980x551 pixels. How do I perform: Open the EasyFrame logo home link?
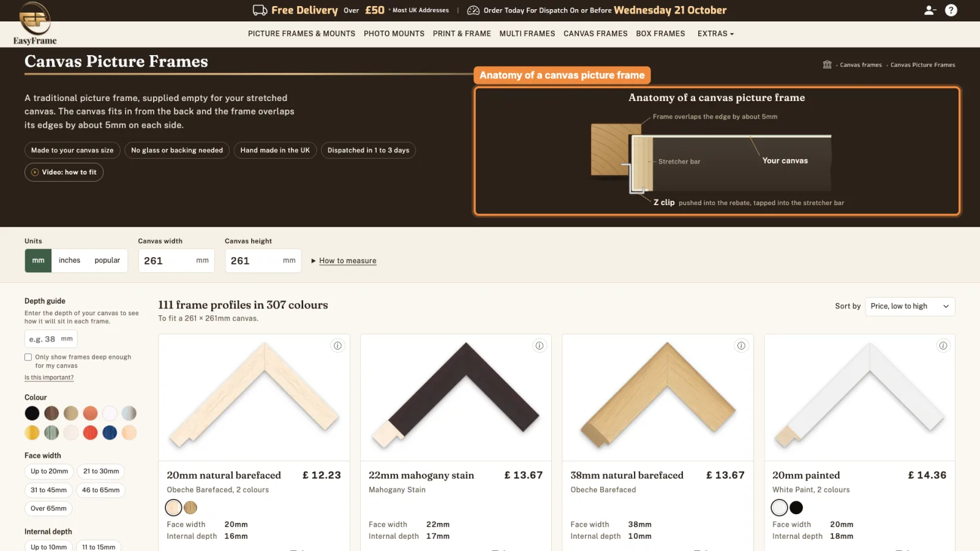click(35, 23)
